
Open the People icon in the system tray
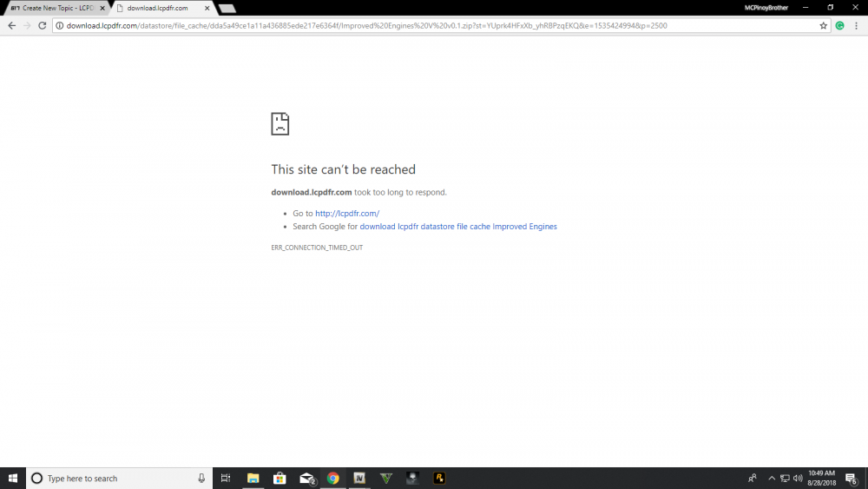753,478
